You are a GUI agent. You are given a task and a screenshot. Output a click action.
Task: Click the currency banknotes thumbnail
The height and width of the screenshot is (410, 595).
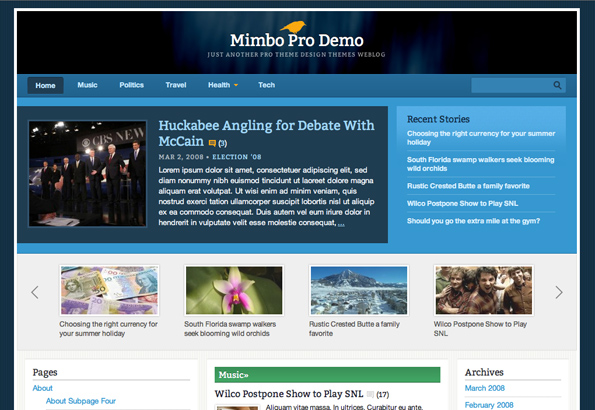[109, 290]
